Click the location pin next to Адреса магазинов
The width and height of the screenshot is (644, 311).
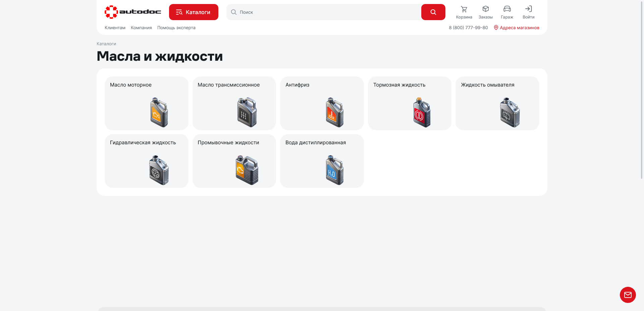pos(496,28)
